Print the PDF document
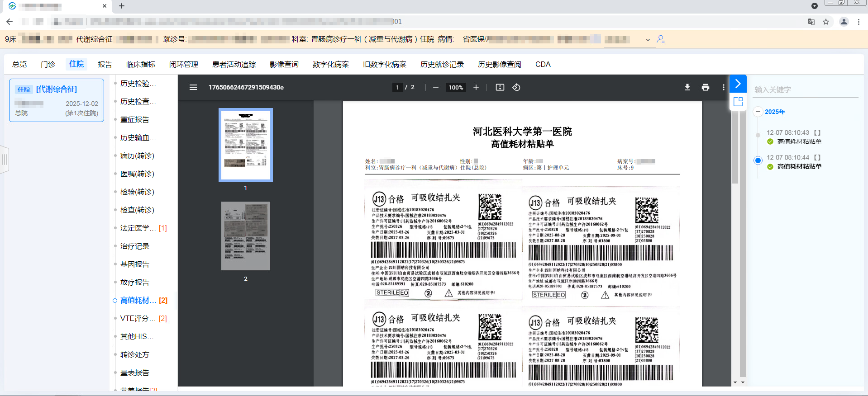The image size is (868, 396). (x=705, y=87)
